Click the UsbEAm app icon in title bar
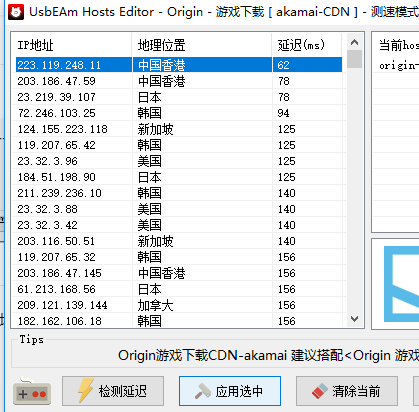Image resolution: width=419 pixels, height=412 pixels. coord(16,12)
